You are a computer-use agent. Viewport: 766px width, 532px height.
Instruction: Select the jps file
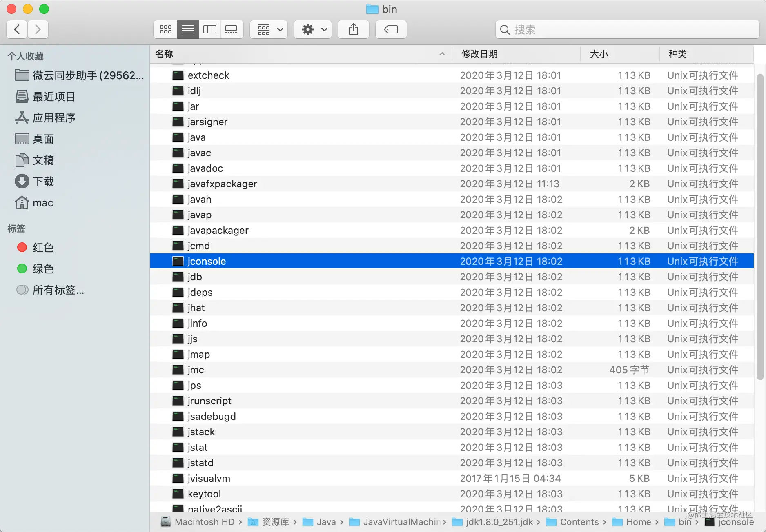(452, 386)
